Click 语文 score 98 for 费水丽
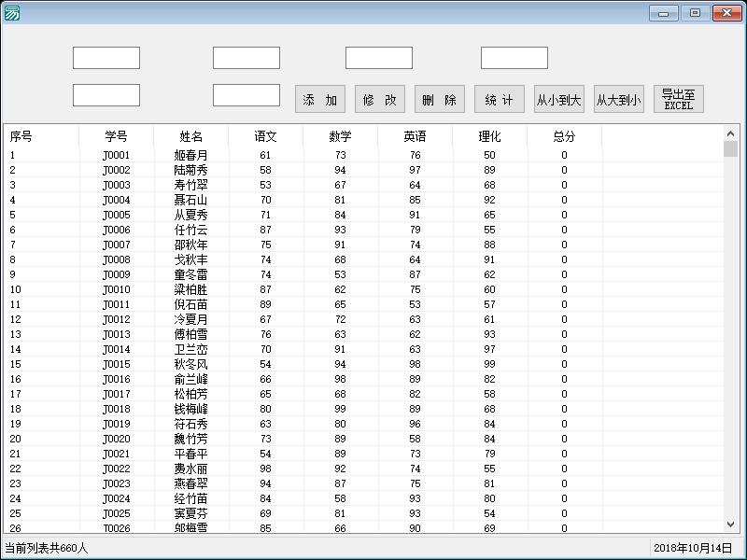The height and width of the screenshot is (560, 747). [x=265, y=469]
